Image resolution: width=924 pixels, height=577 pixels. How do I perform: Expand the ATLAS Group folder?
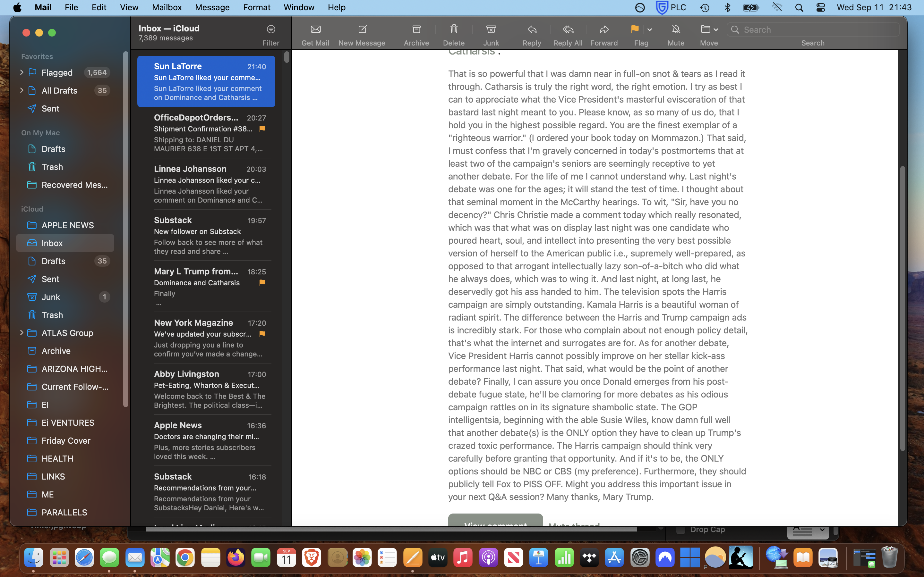coord(21,333)
